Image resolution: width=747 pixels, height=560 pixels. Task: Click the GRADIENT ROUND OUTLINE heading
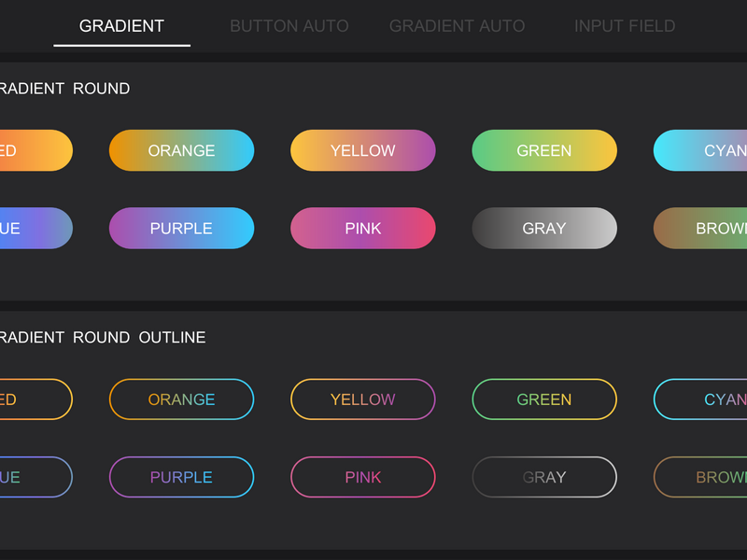[x=103, y=337]
